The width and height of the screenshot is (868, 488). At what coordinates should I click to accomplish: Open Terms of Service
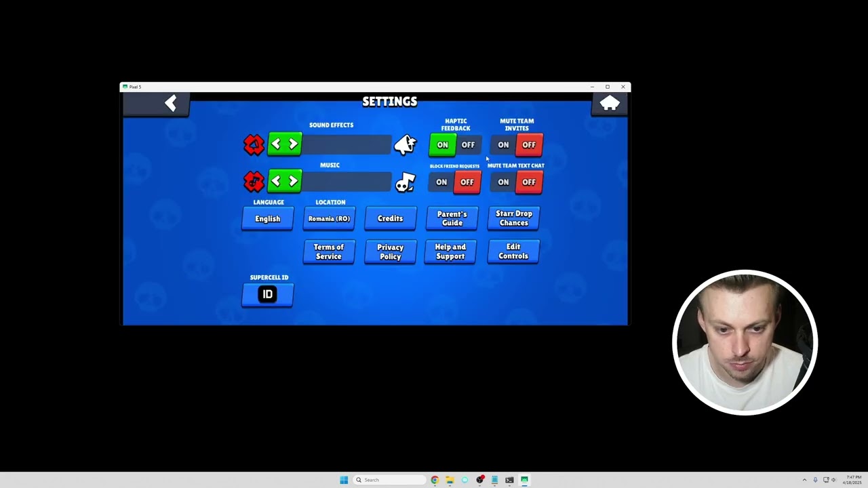coord(329,251)
